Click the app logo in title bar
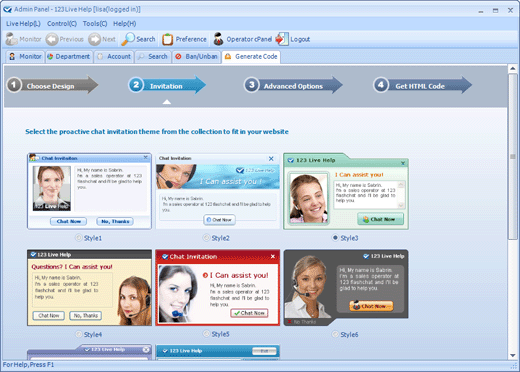 tap(7, 9)
